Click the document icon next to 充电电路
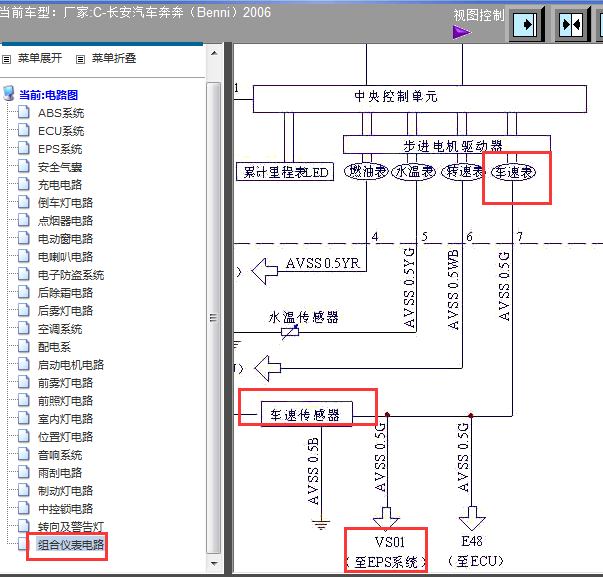This screenshot has height=577, width=603. click(x=24, y=184)
